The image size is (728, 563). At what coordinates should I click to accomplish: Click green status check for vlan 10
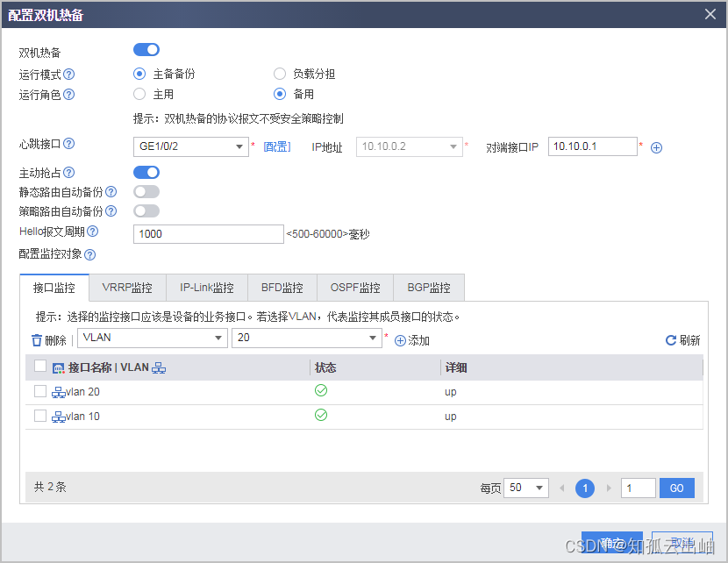click(321, 415)
